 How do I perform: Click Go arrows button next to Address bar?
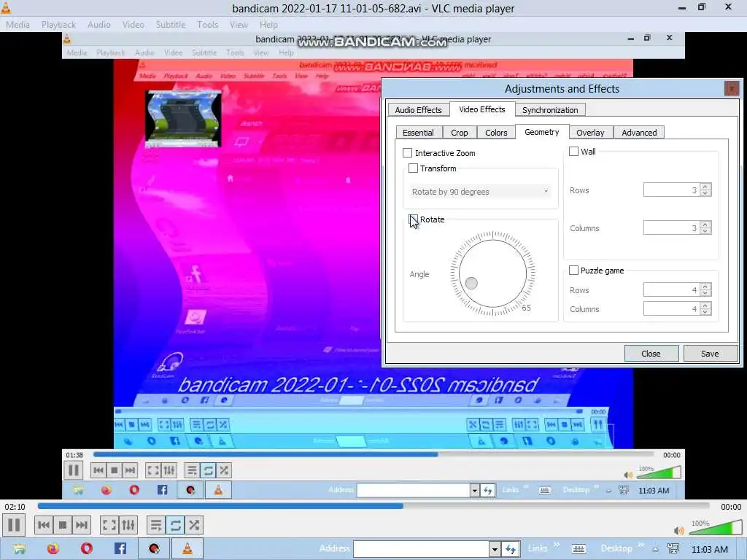511,550
